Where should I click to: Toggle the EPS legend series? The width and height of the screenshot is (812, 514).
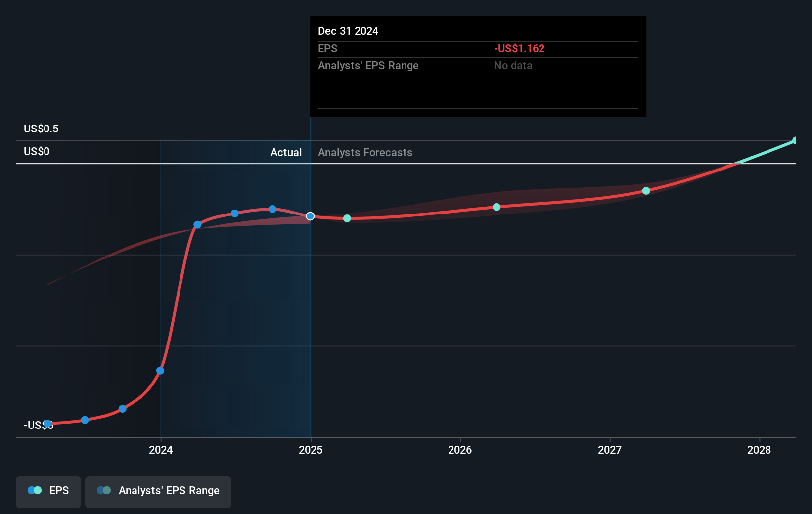click(48, 492)
